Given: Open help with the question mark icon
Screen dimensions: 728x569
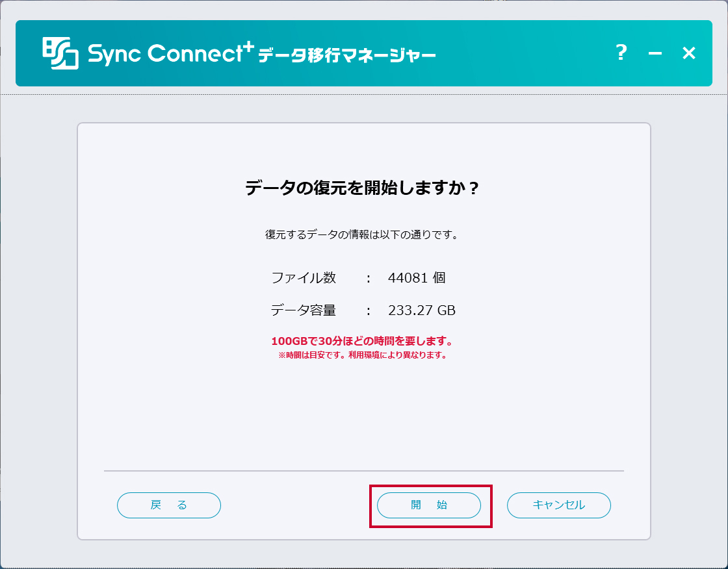Looking at the screenshot, I should (x=621, y=53).
